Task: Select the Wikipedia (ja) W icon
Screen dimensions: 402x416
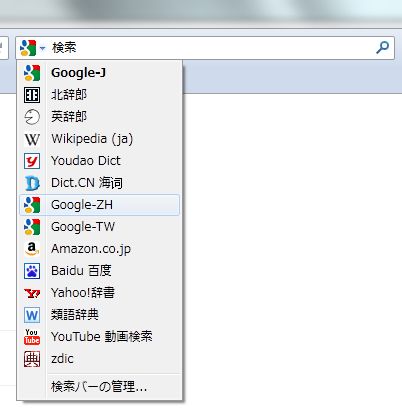Action: tap(32, 139)
